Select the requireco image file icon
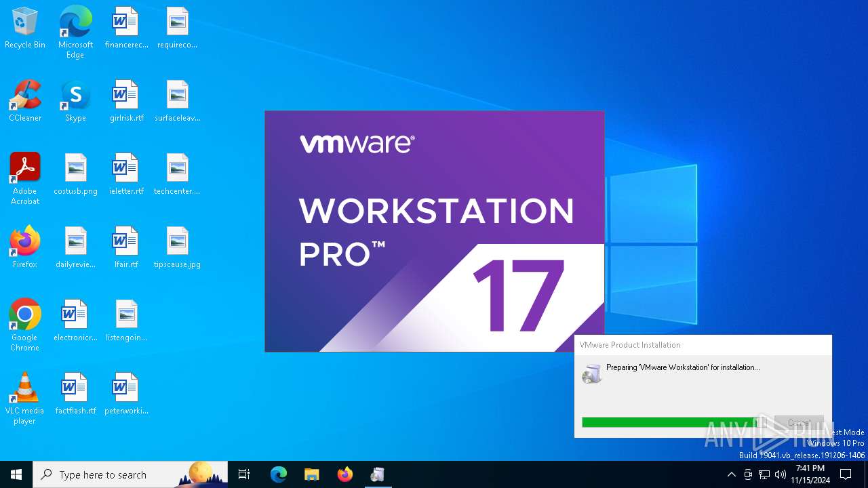The width and height of the screenshot is (868, 488). click(x=177, y=28)
